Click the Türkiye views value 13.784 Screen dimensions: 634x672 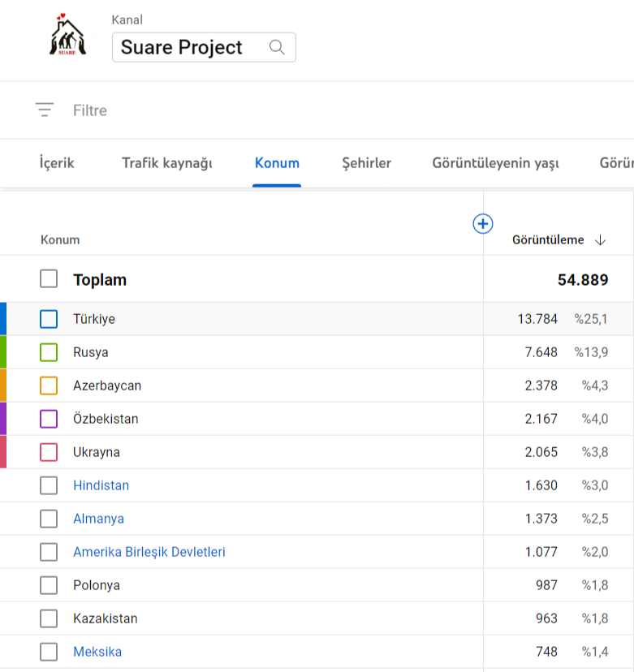pos(537,319)
